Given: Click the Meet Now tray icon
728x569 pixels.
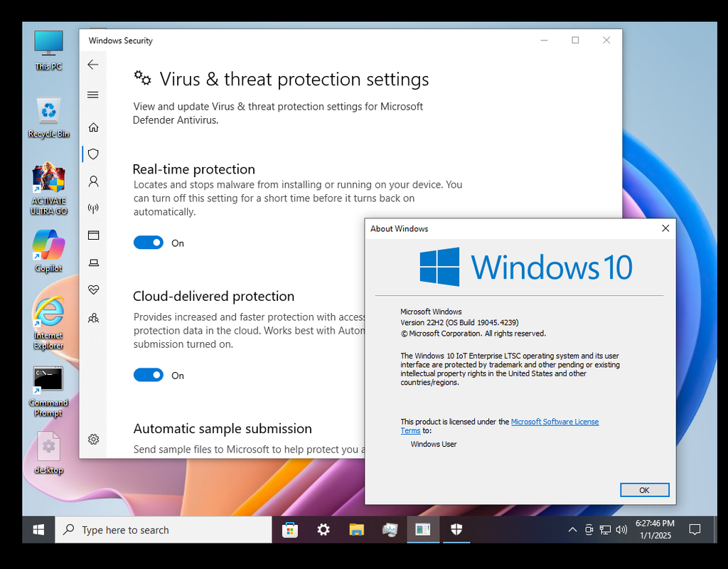Looking at the screenshot, I should [x=589, y=529].
